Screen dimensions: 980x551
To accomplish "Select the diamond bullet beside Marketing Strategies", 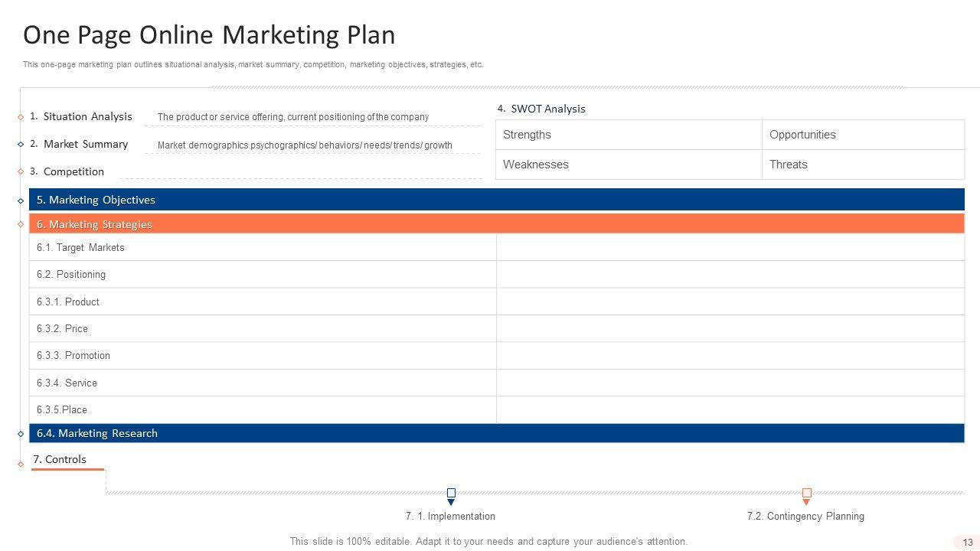I will (x=21, y=224).
